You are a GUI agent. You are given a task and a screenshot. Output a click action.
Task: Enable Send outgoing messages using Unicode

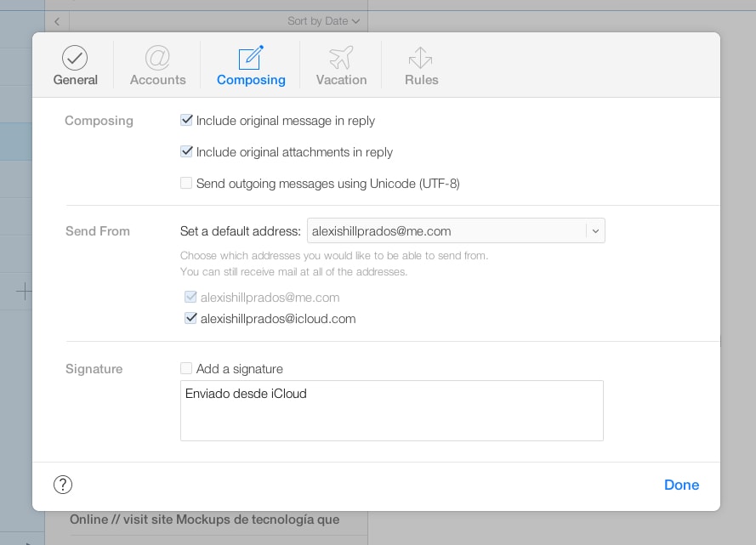tap(186, 183)
